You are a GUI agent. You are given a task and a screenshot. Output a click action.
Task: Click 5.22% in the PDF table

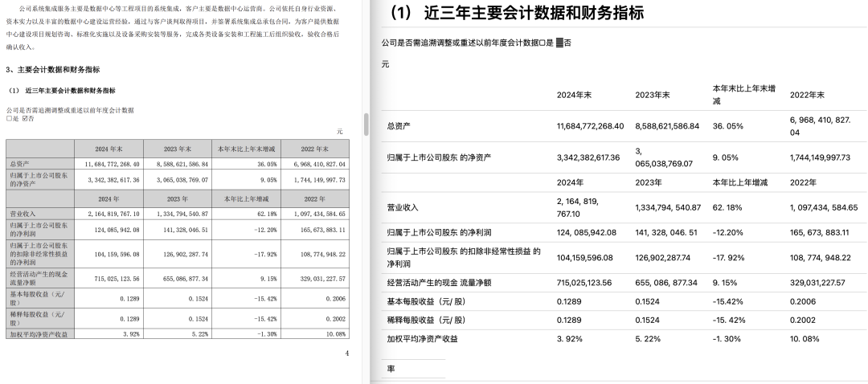click(200, 334)
